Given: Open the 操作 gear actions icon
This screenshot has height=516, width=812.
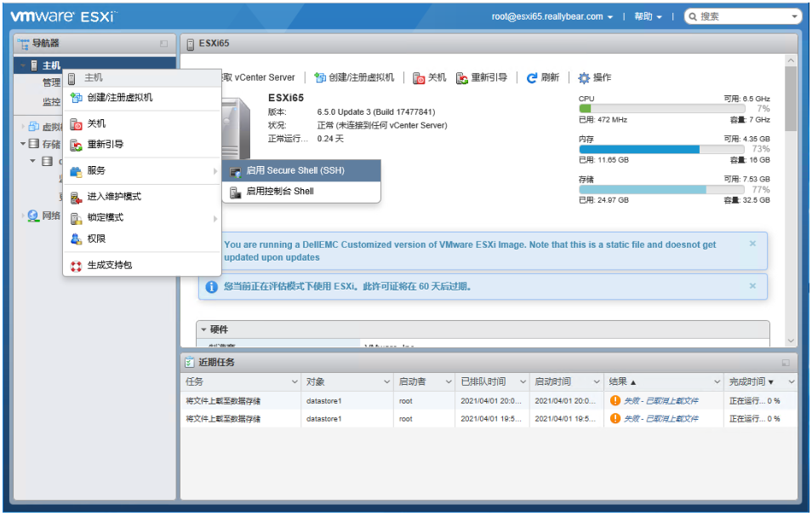Looking at the screenshot, I should (586, 77).
